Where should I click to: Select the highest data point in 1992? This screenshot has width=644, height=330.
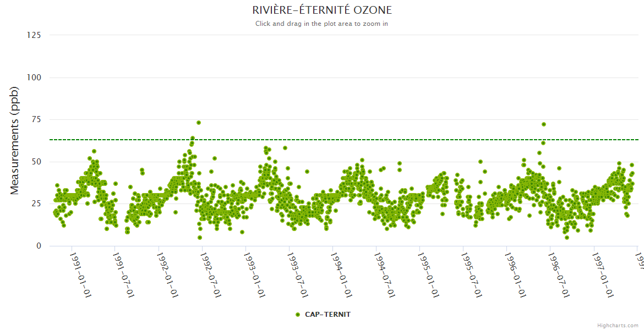[x=199, y=123]
